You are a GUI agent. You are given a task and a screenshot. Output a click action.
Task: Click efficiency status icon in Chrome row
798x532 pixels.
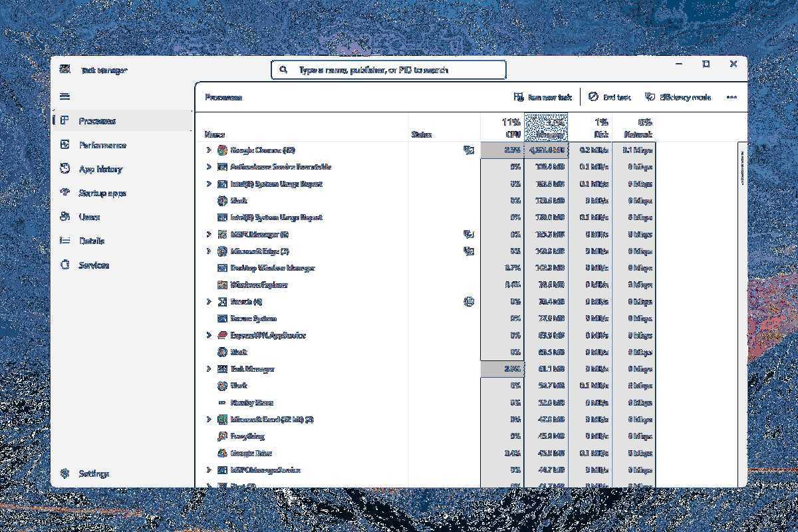point(469,150)
